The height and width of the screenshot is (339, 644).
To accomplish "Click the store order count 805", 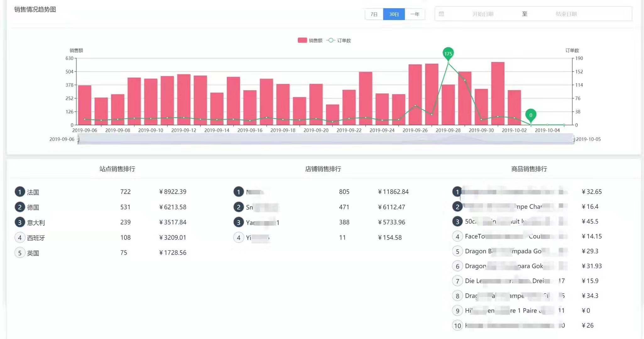I will [344, 192].
